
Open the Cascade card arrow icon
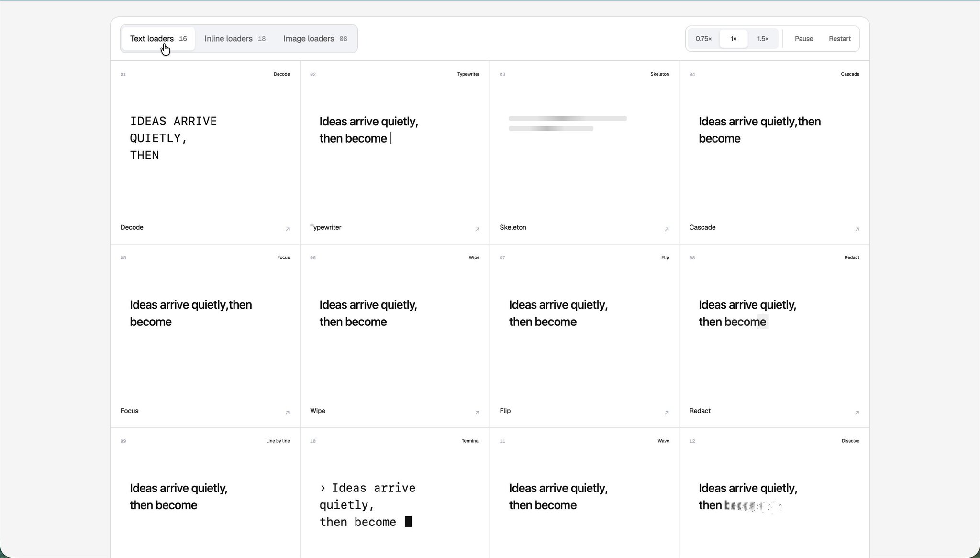[x=857, y=229]
